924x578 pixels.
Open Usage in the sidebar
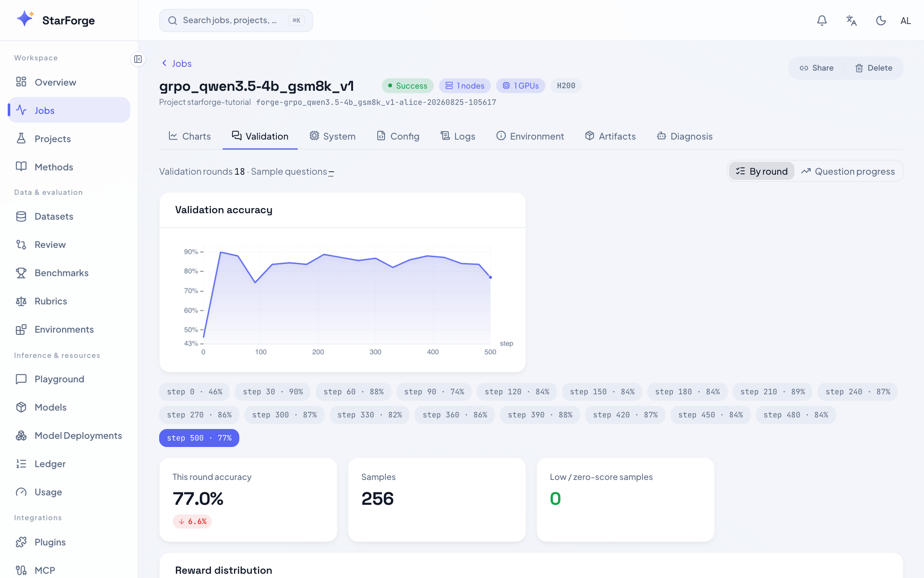click(69, 492)
